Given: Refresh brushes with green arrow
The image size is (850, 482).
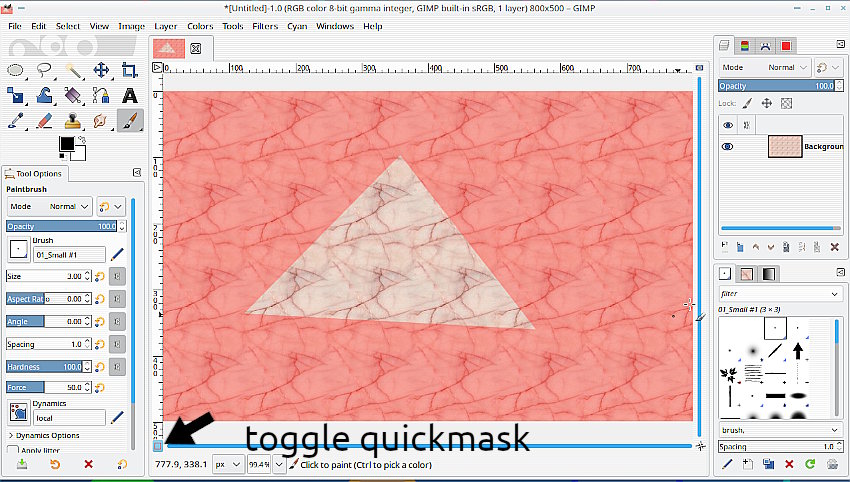Looking at the screenshot, I should pos(810,464).
